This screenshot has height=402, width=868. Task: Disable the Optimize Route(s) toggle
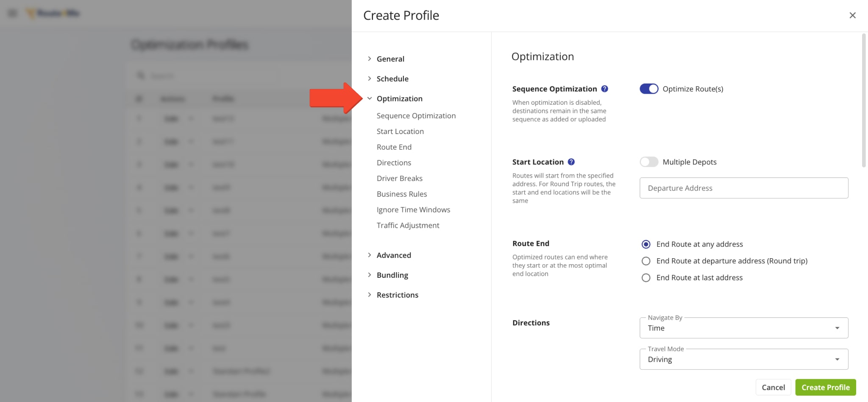click(x=648, y=89)
